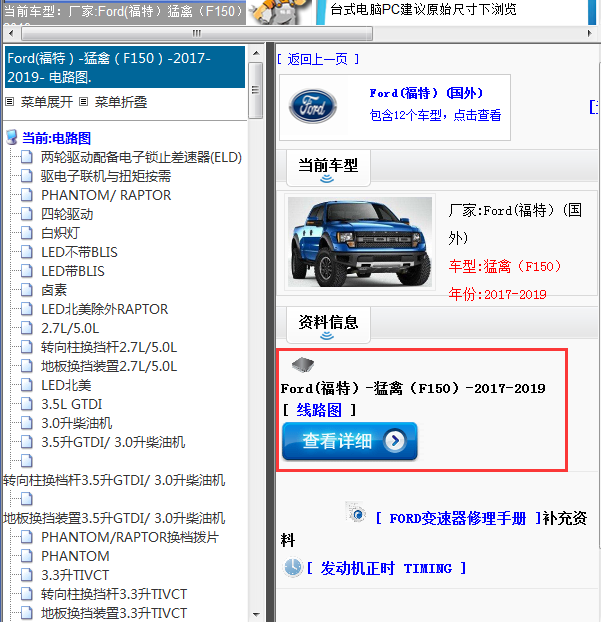
Task: Select tree item 转向柱换档杆3.5升GTDI/ 3.0升柴油机
Action: (x=114, y=480)
